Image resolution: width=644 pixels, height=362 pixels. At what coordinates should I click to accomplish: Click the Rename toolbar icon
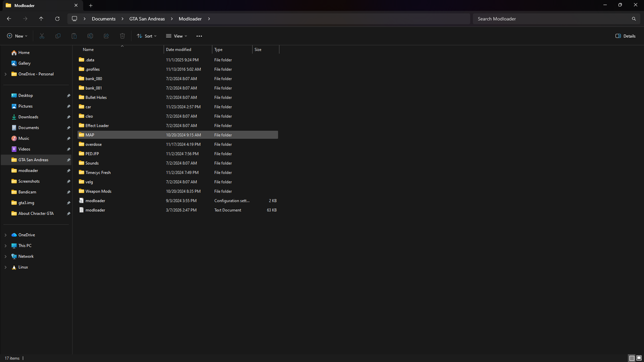pos(90,36)
